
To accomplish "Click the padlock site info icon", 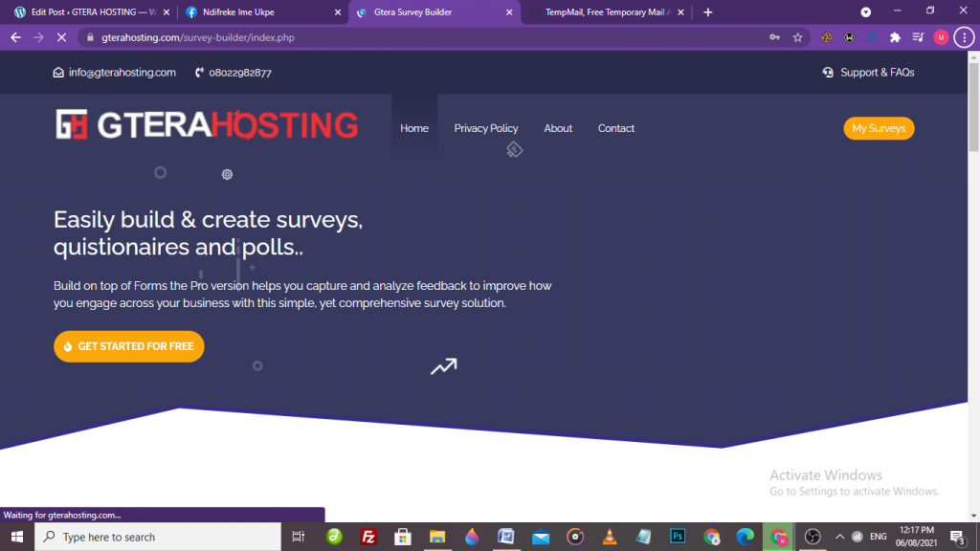I will coord(90,37).
